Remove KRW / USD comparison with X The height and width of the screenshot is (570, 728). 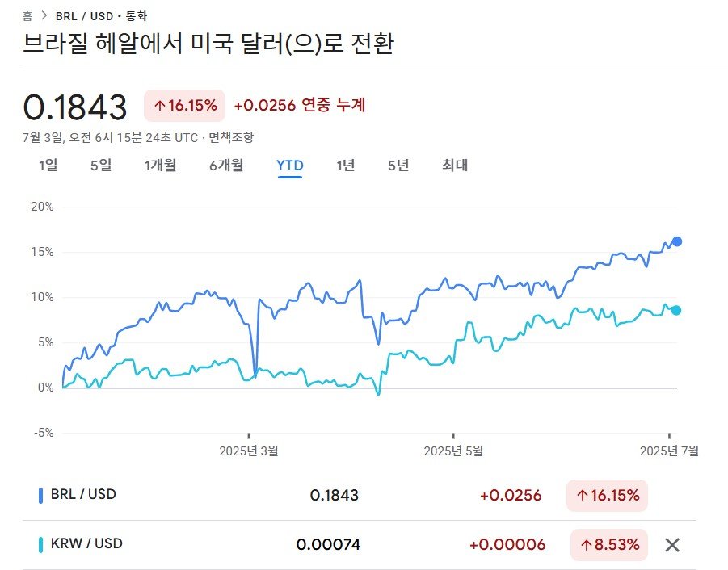(x=671, y=544)
